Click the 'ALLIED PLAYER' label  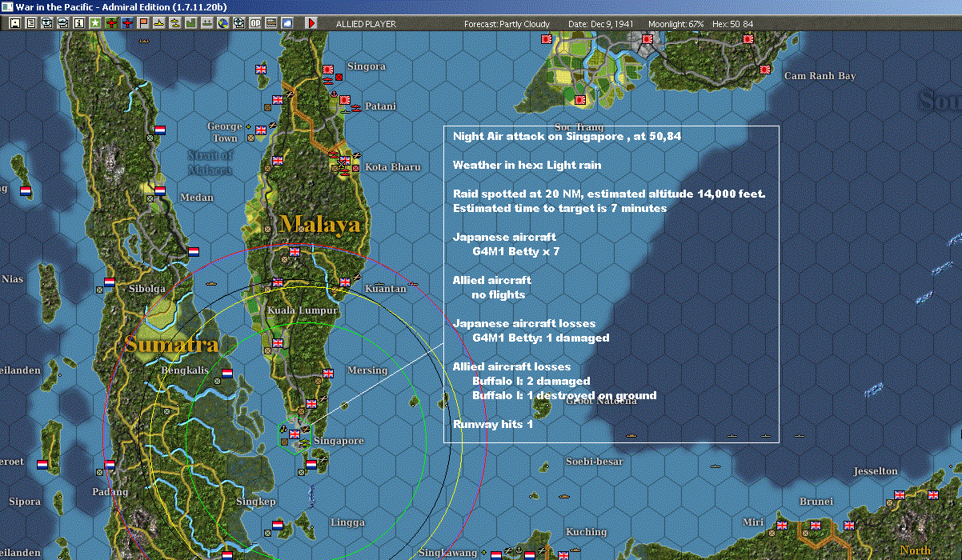pos(366,24)
